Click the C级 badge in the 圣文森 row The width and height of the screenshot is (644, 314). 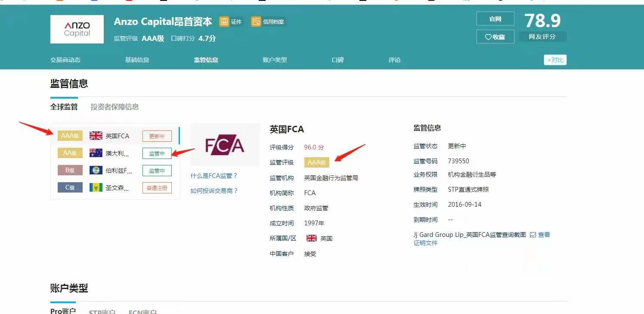point(70,187)
